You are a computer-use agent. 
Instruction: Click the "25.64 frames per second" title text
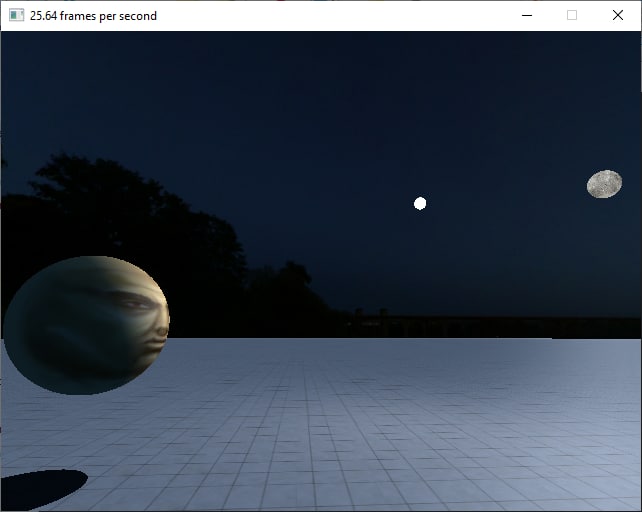point(93,16)
